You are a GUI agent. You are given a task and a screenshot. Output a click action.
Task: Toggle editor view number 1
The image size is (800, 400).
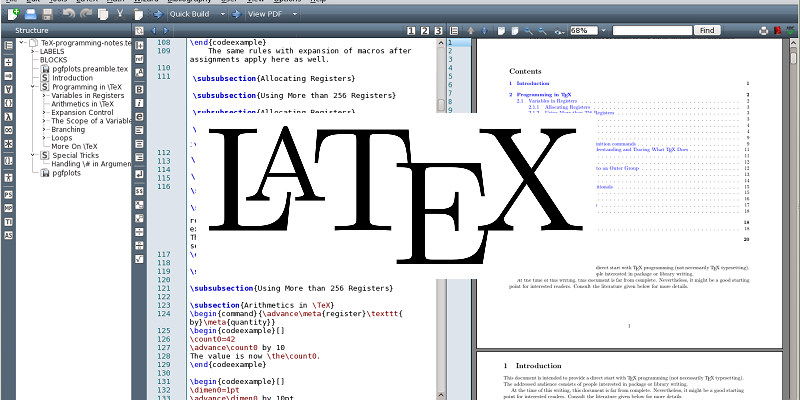point(411,32)
